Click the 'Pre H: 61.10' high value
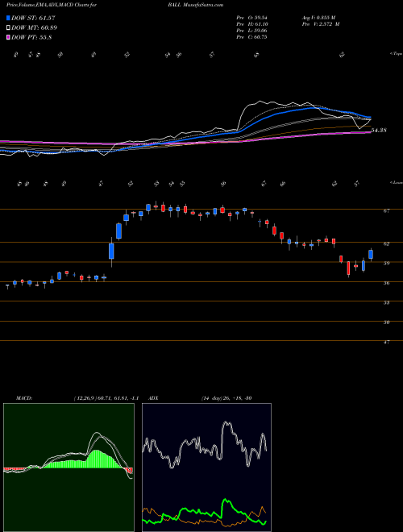The height and width of the screenshot is (532, 403). point(251,24)
